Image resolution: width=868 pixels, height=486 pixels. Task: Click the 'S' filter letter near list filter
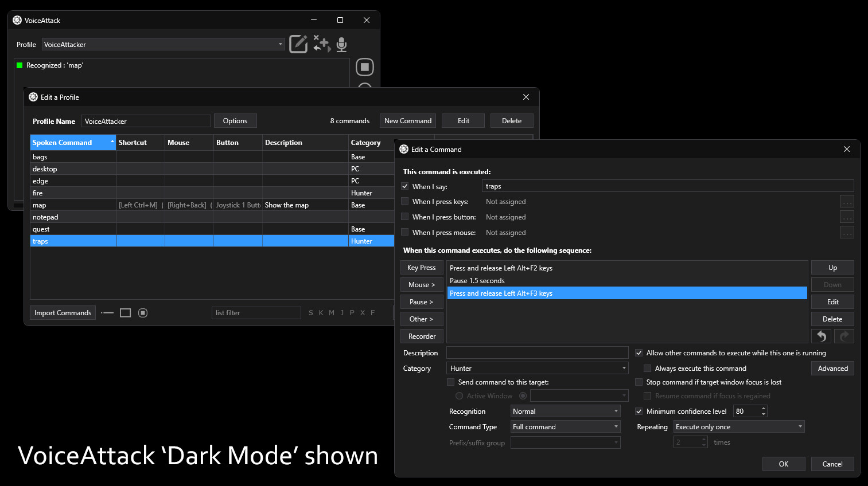click(x=310, y=312)
